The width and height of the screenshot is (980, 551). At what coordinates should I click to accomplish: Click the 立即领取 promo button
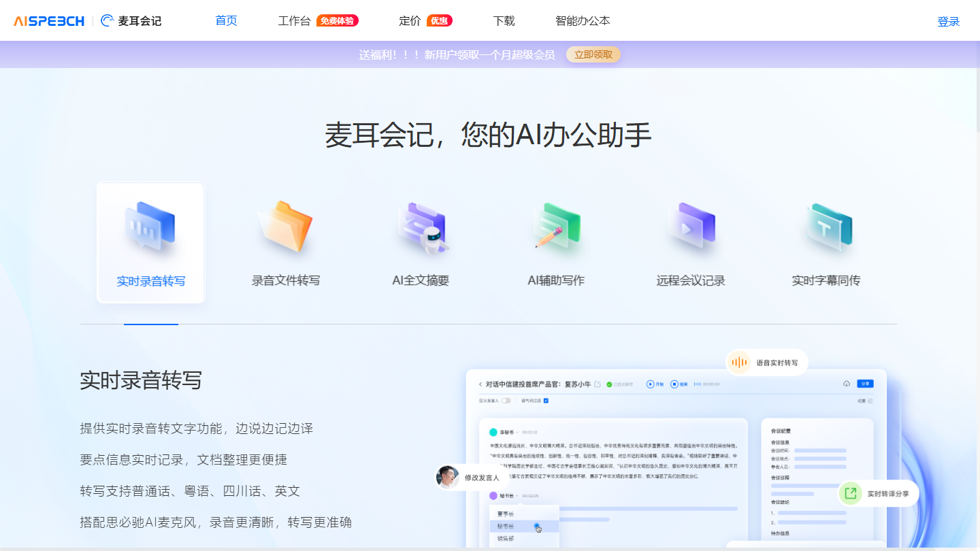tap(593, 54)
